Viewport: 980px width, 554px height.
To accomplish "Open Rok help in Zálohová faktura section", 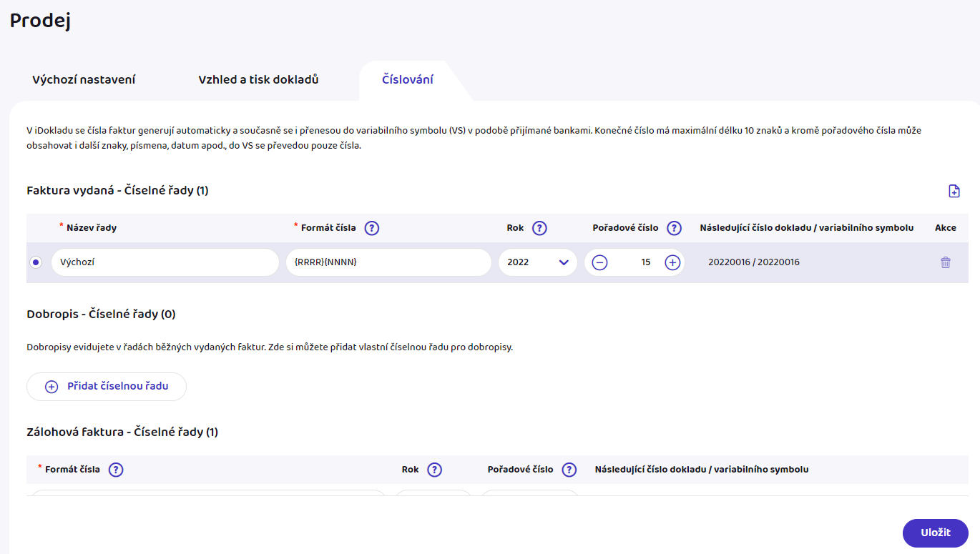I will pyautogui.click(x=434, y=470).
